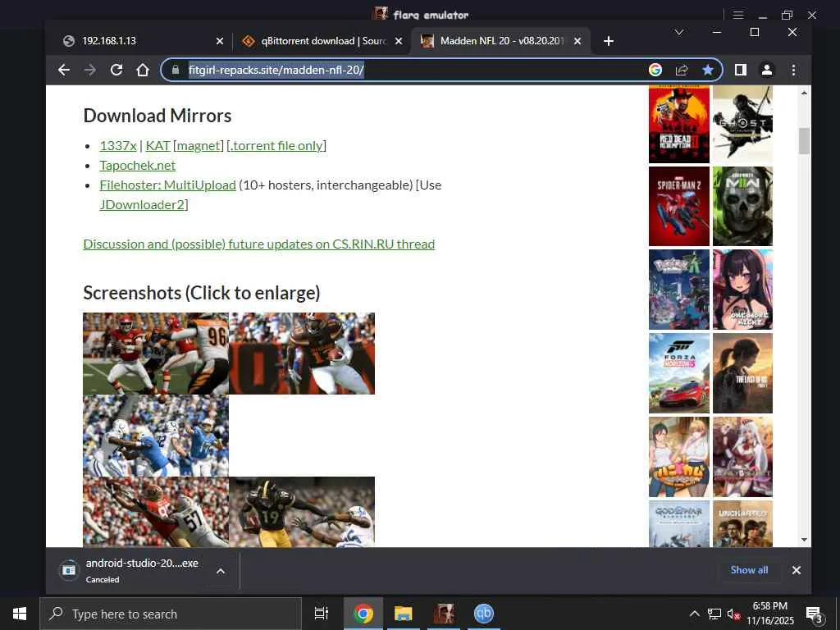Click the scrollbar up arrow

804,94
